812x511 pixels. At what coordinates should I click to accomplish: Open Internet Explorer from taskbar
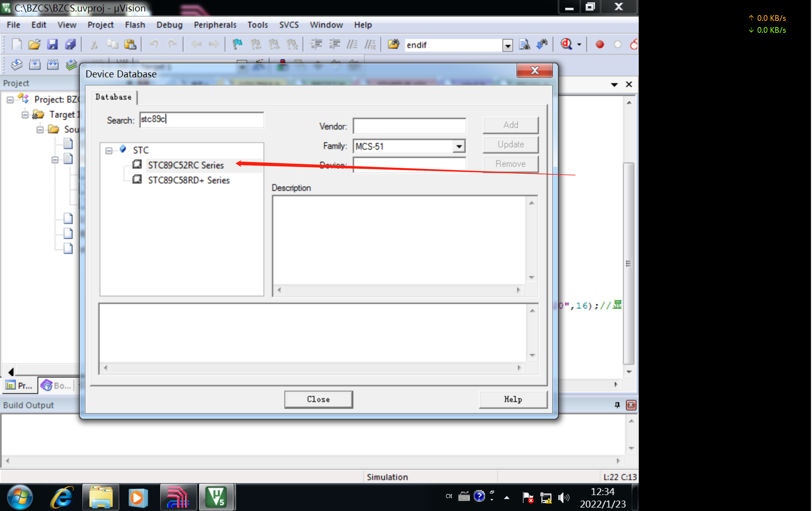pos(63,497)
